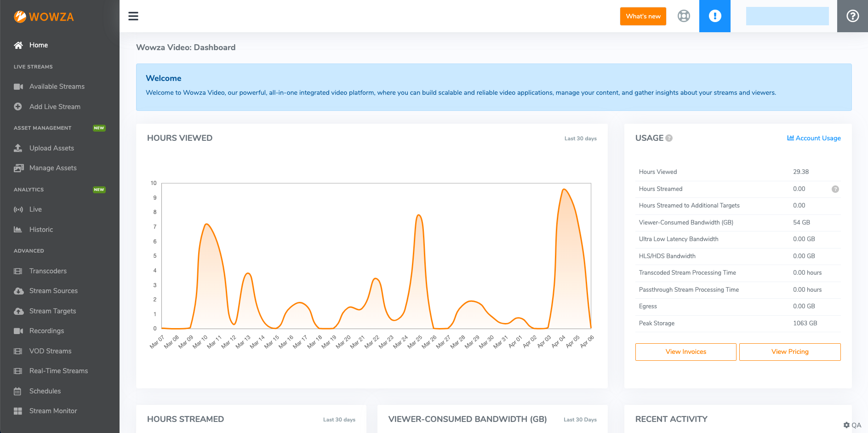This screenshot has height=433, width=868.
Task: Open Available Streams menu item
Action: pyautogui.click(x=57, y=87)
